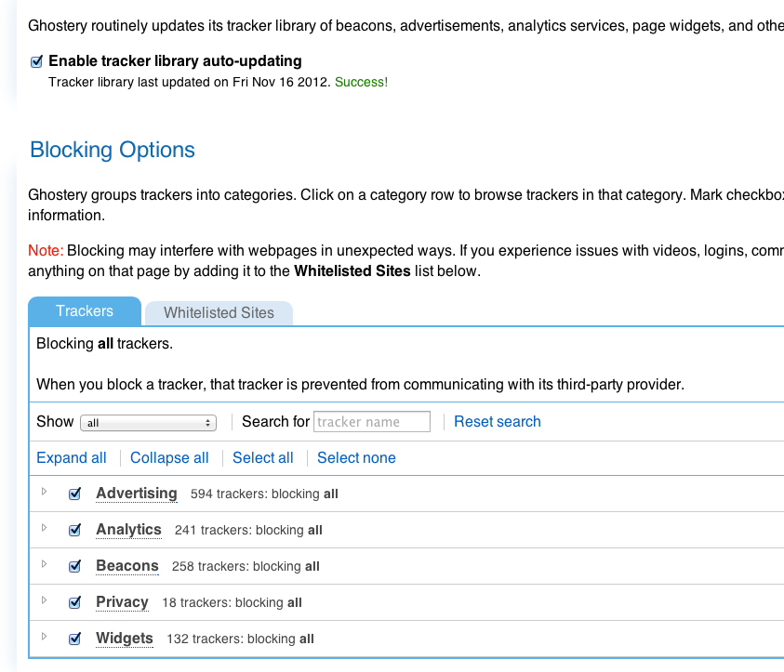Expand the Widgets category triangle
The width and height of the screenshot is (784, 672).
44,638
